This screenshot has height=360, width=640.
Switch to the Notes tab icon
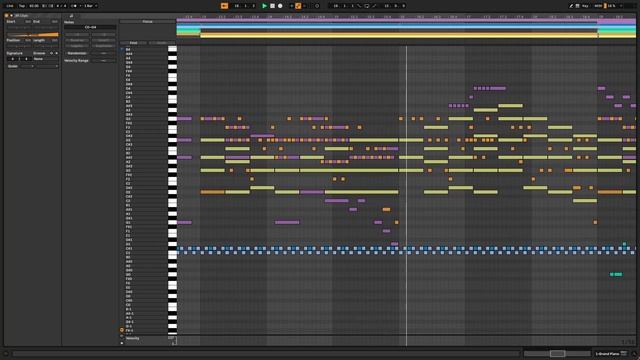[71, 16]
